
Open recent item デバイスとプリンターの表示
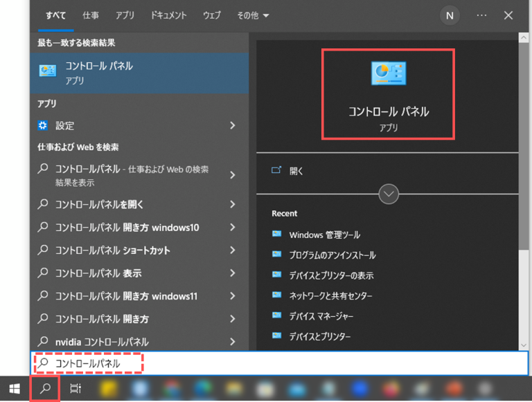pos(332,275)
